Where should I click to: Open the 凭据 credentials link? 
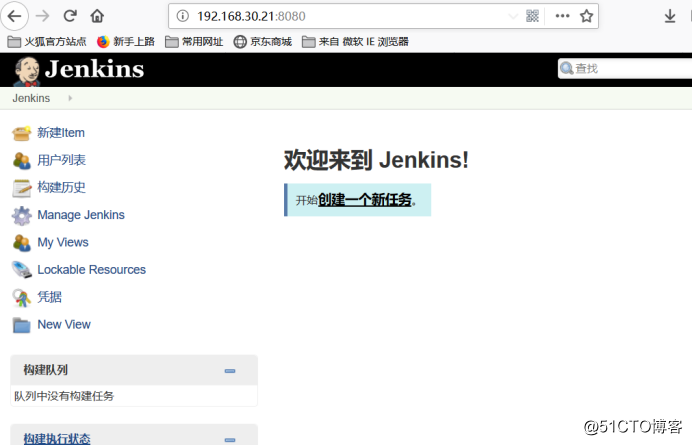coord(49,297)
